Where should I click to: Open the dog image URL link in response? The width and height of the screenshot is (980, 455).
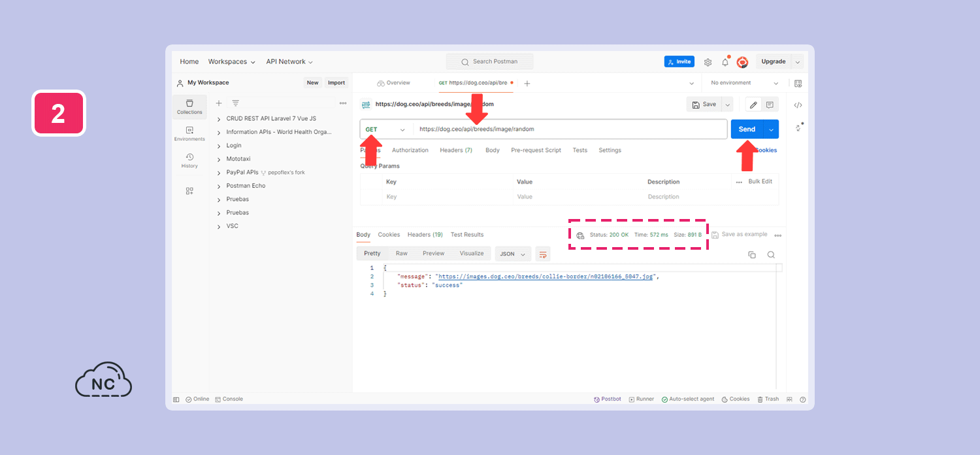[x=546, y=277]
